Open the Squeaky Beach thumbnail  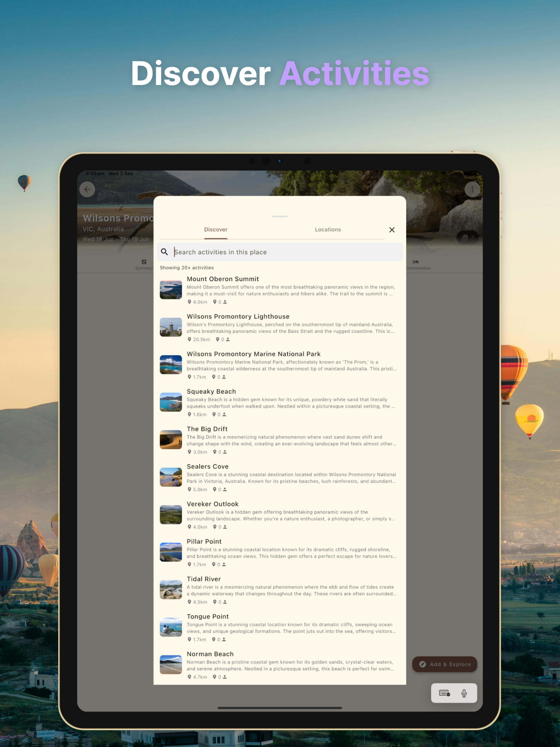[171, 402]
